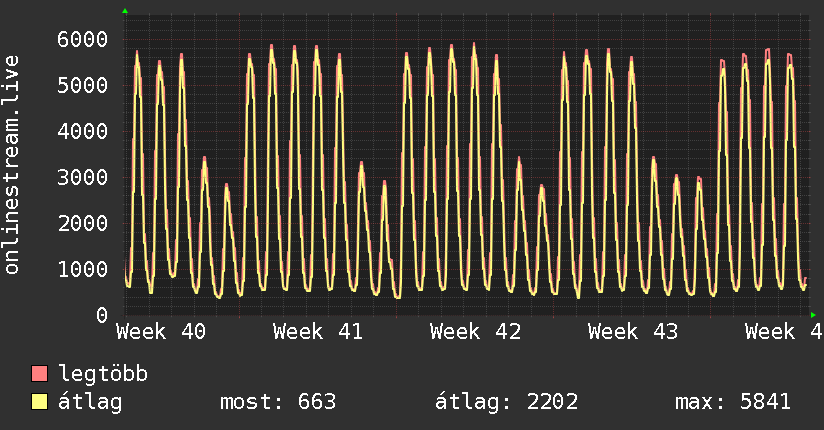824x430 pixels.
Task: Click the most: 663 statistic
Action: tap(278, 402)
